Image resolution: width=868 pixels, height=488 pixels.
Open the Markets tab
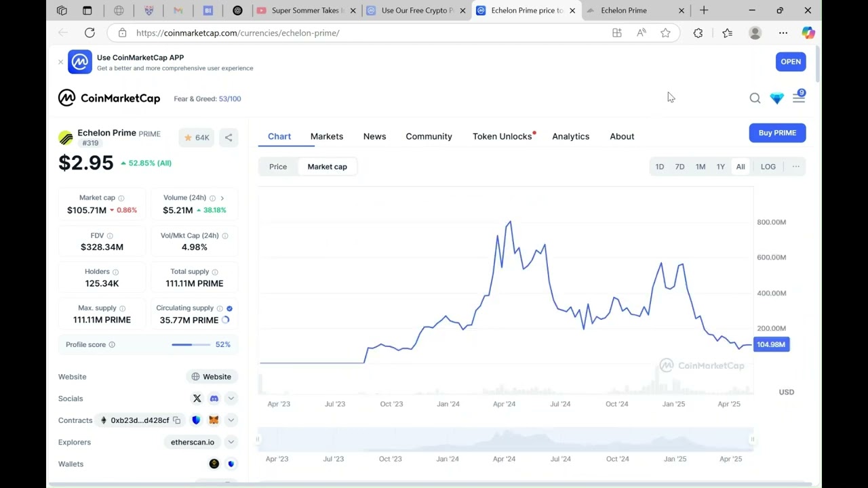tap(327, 136)
